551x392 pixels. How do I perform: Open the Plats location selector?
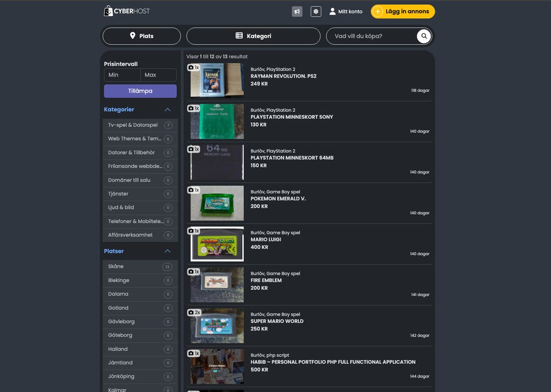[x=141, y=36]
